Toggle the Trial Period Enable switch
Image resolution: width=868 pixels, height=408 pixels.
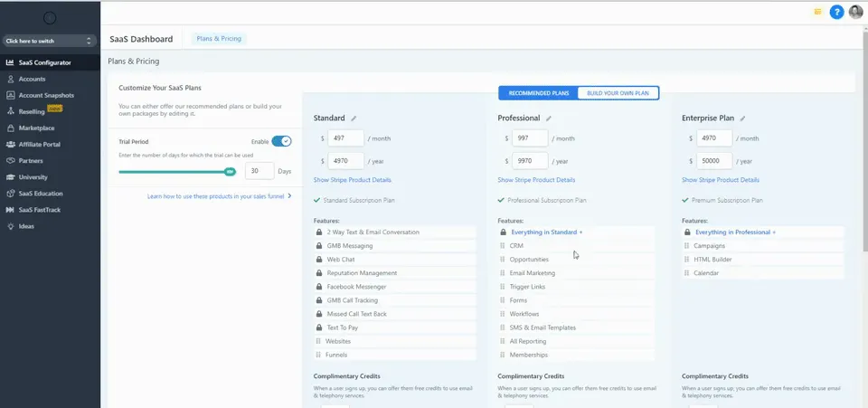pos(282,142)
